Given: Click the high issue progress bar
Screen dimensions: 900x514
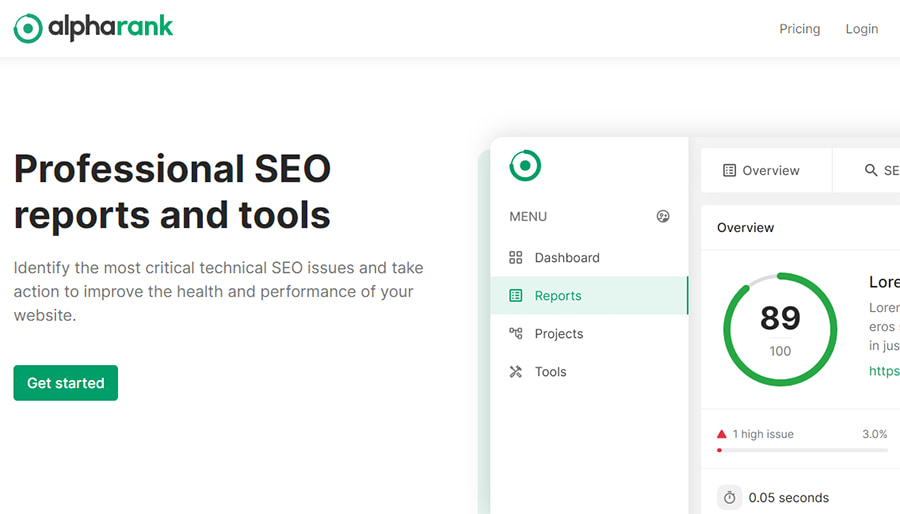Looking at the screenshot, I should pos(802,450).
